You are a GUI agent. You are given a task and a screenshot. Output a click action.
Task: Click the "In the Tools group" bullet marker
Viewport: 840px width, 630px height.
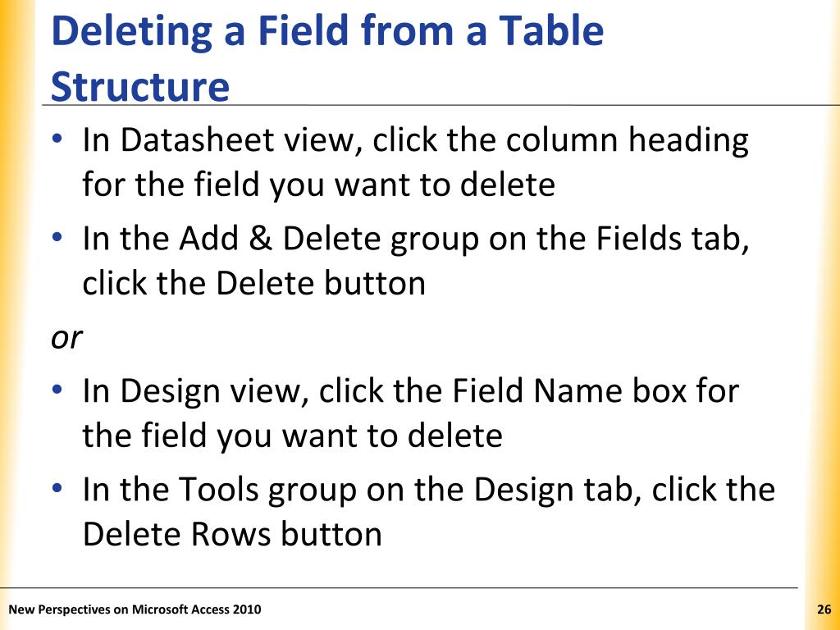pos(57,487)
